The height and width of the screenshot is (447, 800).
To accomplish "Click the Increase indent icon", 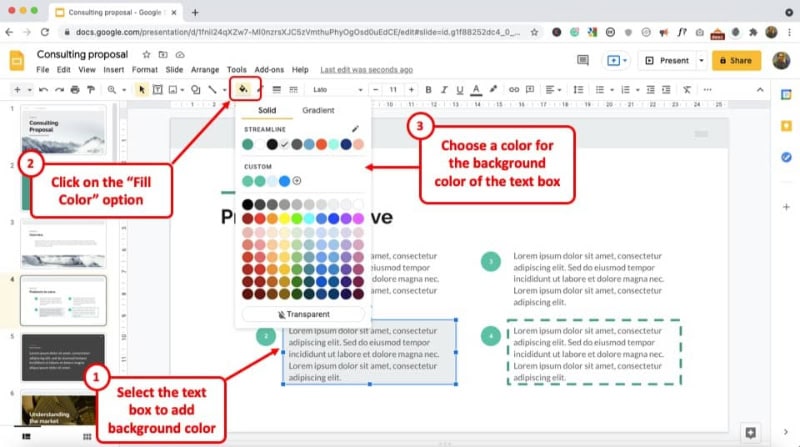I will (x=666, y=90).
